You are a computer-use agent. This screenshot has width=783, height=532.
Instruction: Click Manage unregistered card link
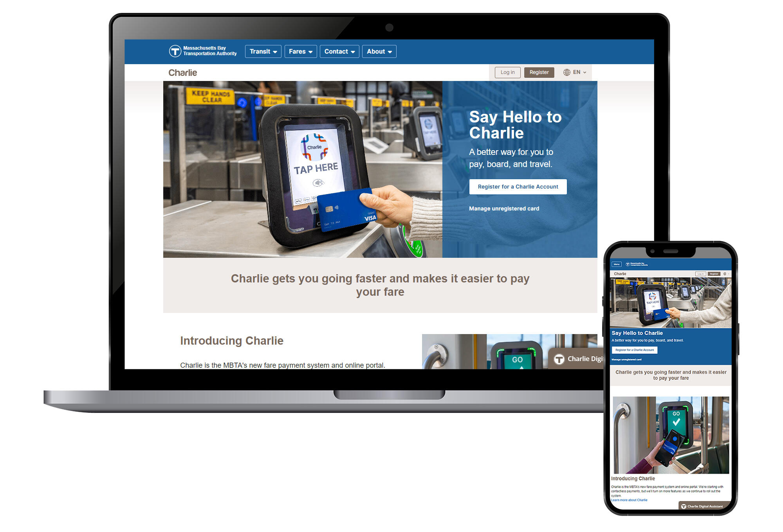tap(505, 208)
